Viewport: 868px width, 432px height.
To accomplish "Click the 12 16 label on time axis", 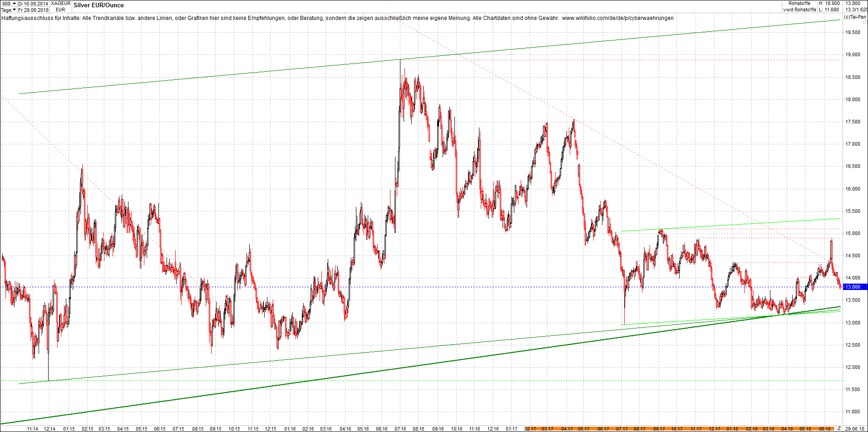I will [493, 429].
